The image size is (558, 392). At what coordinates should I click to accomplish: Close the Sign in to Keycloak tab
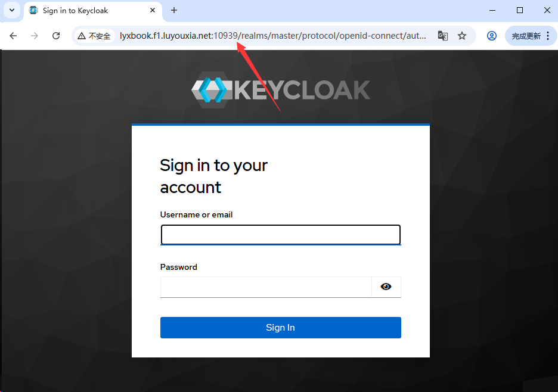pos(153,10)
